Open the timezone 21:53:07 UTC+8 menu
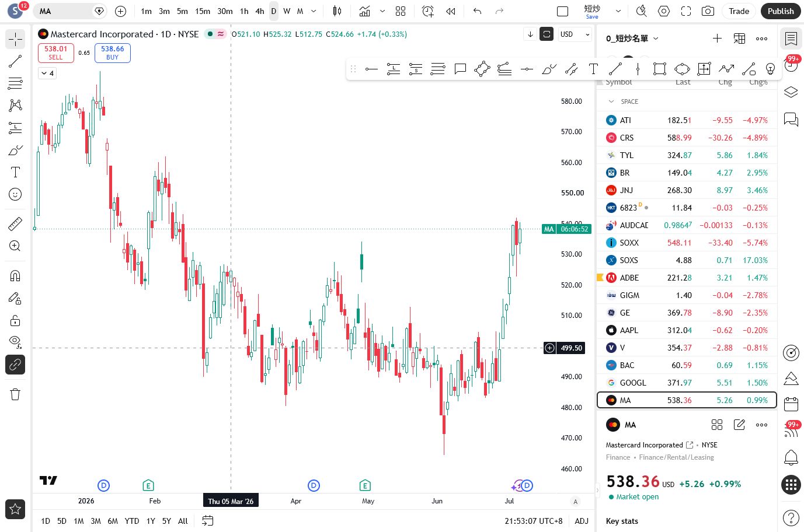804x532 pixels. (534, 521)
